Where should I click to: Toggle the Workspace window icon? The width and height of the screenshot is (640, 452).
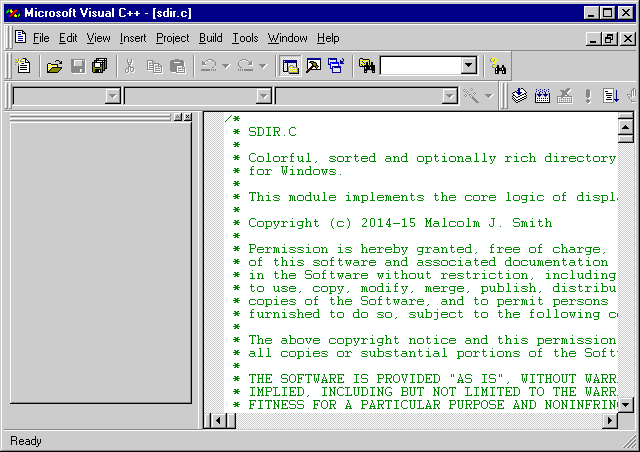pos(290,66)
